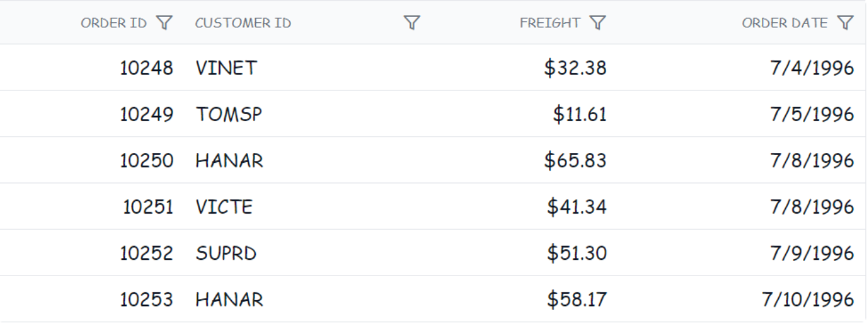Click the 7/4/1996 order date cell
Viewport: 868px width, 323px height.
click(x=813, y=68)
